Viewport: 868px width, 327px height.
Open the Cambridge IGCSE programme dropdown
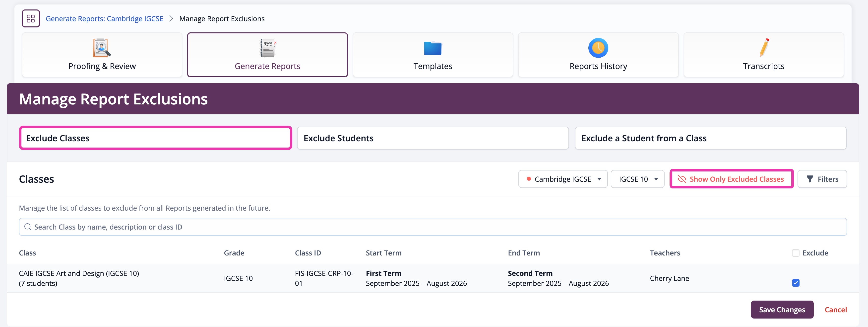563,179
